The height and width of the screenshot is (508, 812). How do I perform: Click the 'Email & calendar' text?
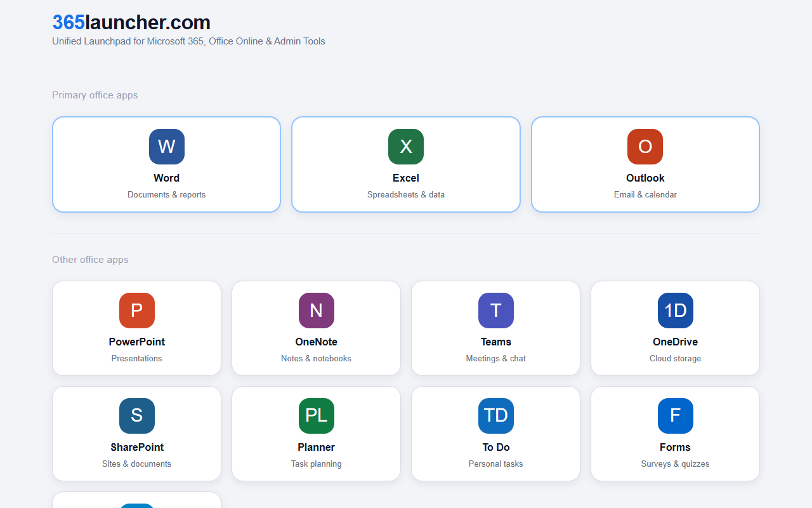pyautogui.click(x=645, y=194)
